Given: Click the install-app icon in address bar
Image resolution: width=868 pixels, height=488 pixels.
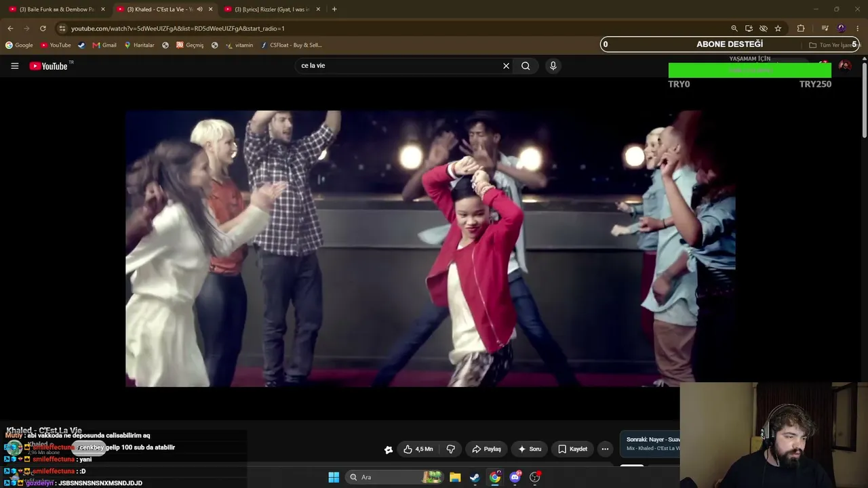Looking at the screenshot, I should click(749, 28).
